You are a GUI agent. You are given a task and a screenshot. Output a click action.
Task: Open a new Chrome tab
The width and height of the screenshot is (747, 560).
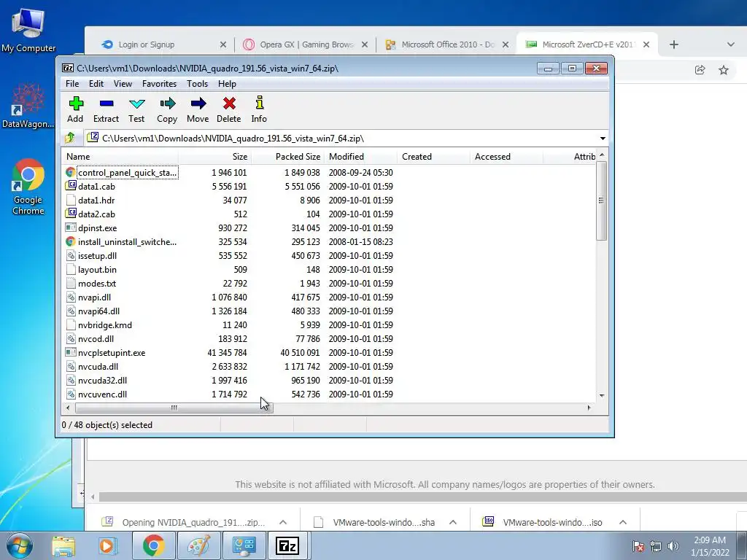(673, 44)
